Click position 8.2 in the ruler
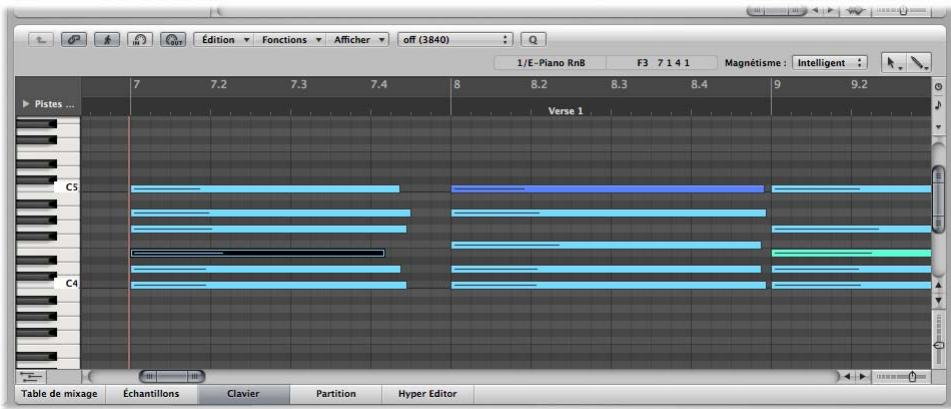The height and width of the screenshot is (409, 951). 539,84
